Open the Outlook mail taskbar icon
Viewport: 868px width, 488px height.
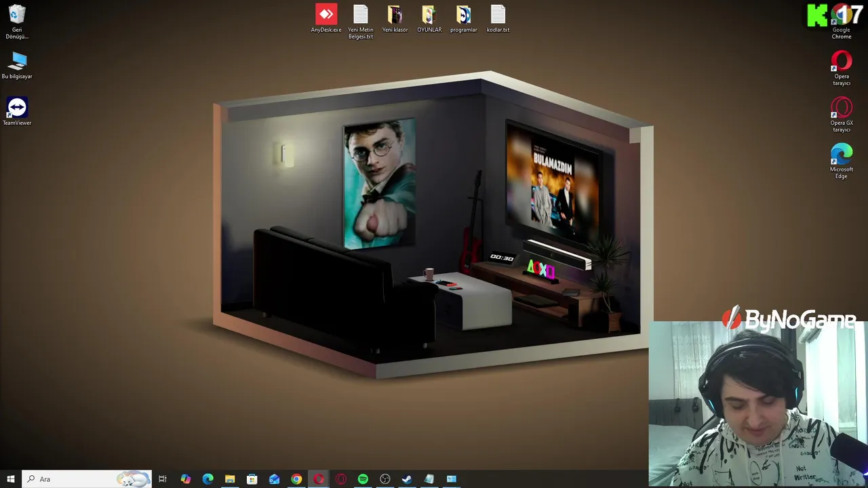click(x=274, y=479)
